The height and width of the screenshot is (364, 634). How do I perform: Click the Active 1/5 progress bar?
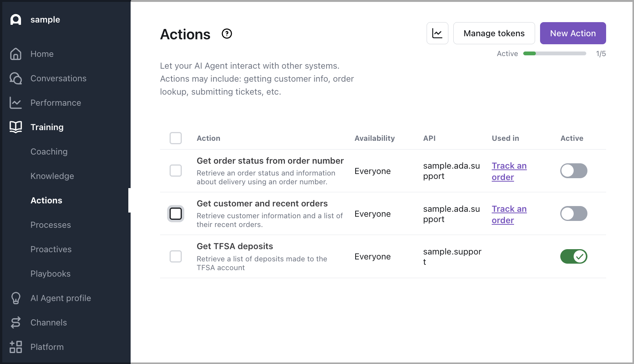[555, 53]
